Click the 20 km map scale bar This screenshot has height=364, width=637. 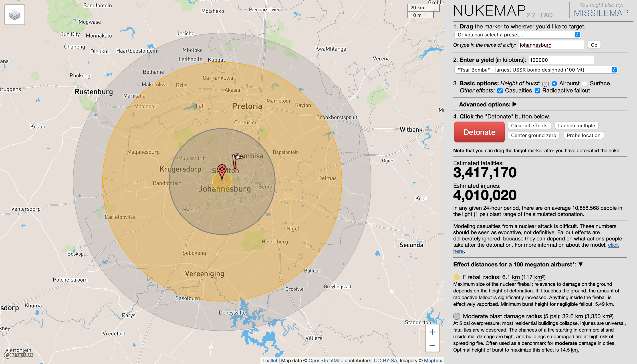pyautogui.click(x=423, y=8)
